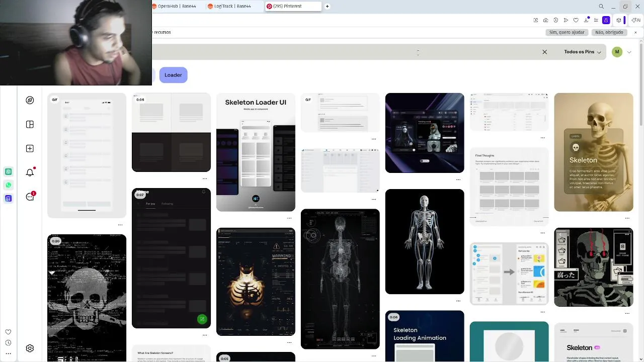Image resolution: width=644 pixels, height=362 pixels.
Task: Open Opera sidebar three-dots menu
Action: (8, 354)
